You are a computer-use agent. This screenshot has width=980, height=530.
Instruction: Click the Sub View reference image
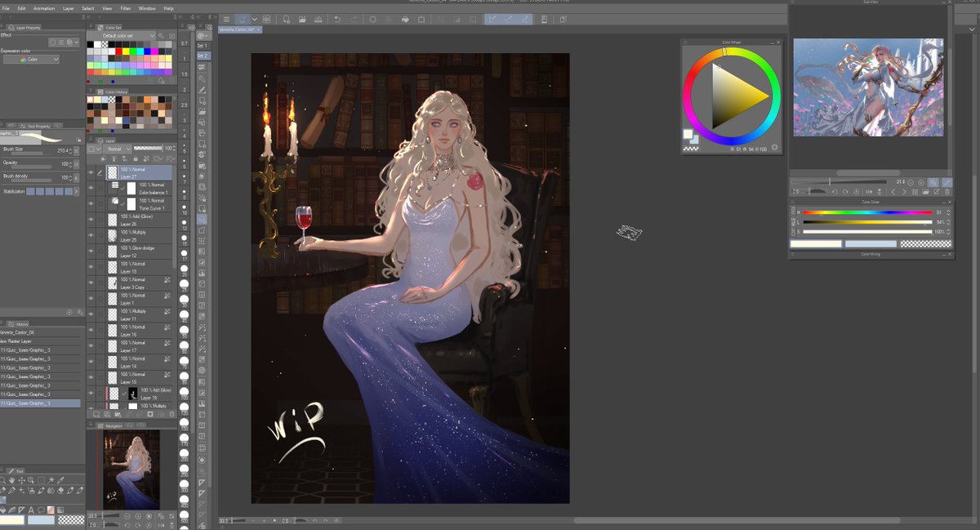(868, 87)
